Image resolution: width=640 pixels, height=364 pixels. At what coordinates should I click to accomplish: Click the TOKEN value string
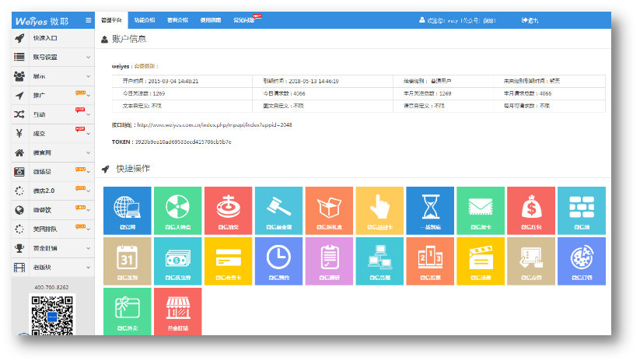184,142
